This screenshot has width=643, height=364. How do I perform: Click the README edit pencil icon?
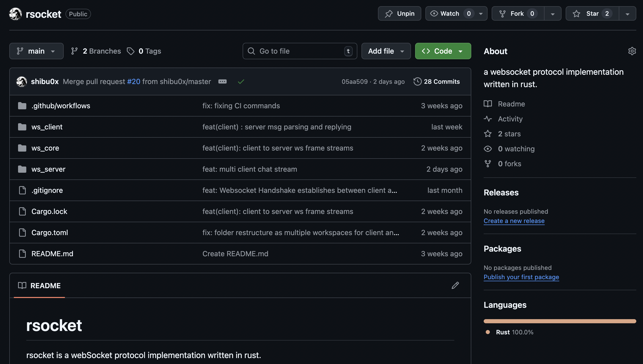coord(455,285)
